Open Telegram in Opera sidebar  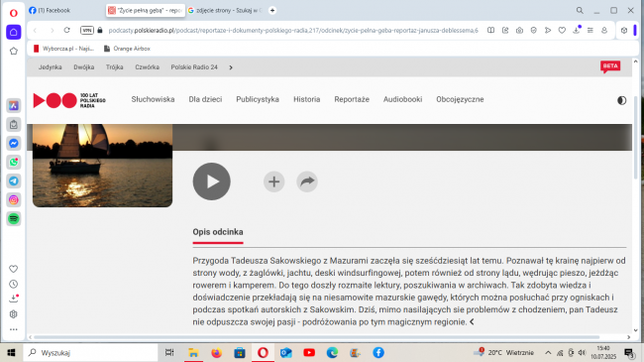click(x=14, y=181)
